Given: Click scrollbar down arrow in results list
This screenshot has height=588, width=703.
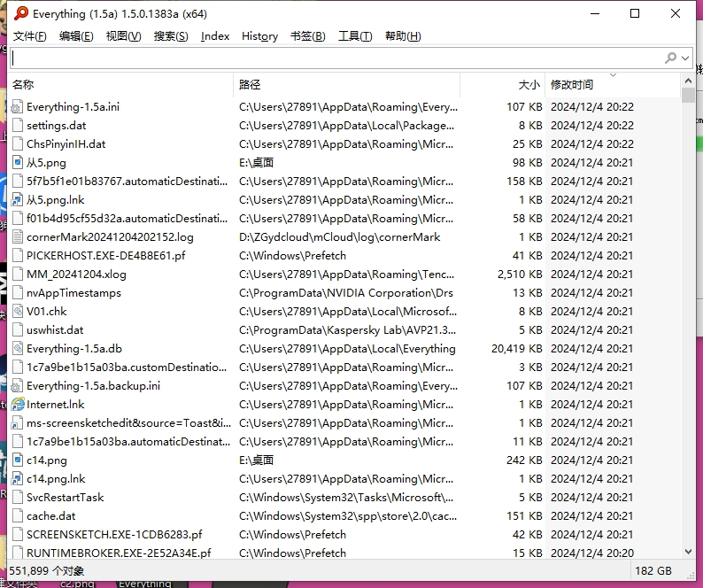Looking at the screenshot, I should coord(688,552).
